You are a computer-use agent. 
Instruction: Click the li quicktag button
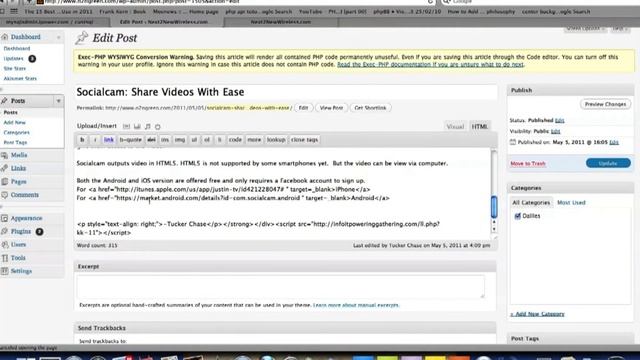point(220,140)
